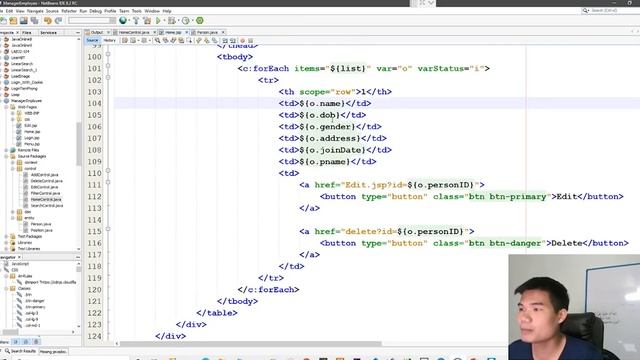Click the Redo toolbar icon
This screenshot has height=360, width=640.
pyautogui.click(x=58, y=20)
